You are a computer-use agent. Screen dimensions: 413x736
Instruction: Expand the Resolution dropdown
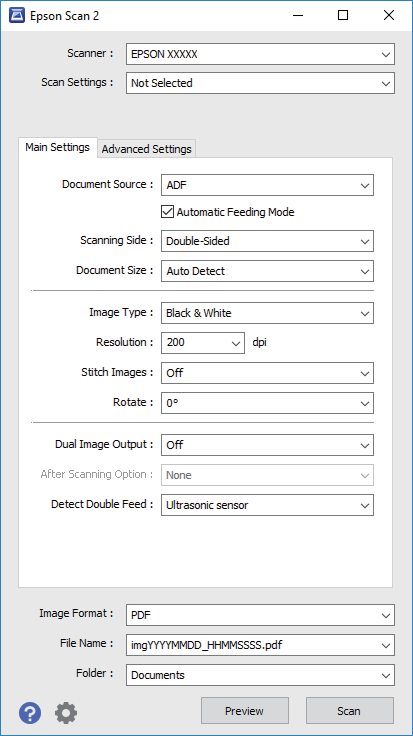pyautogui.click(x=203, y=343)
